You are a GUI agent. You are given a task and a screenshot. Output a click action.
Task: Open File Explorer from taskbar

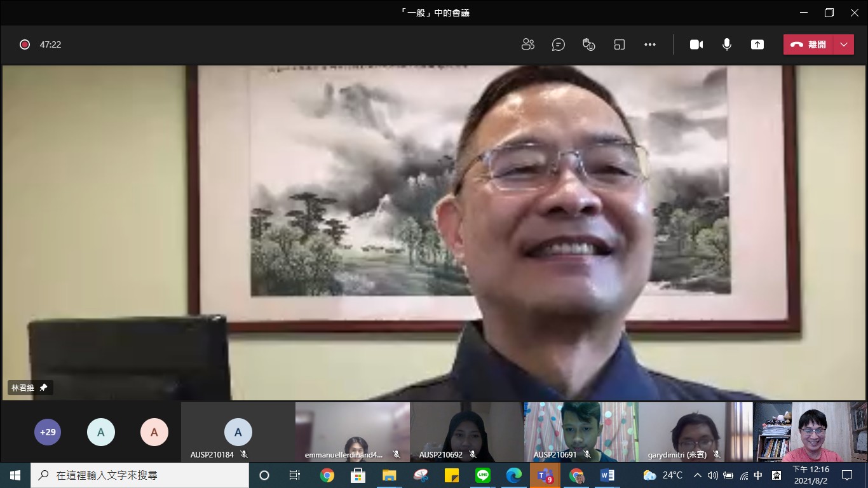(389, 475)
